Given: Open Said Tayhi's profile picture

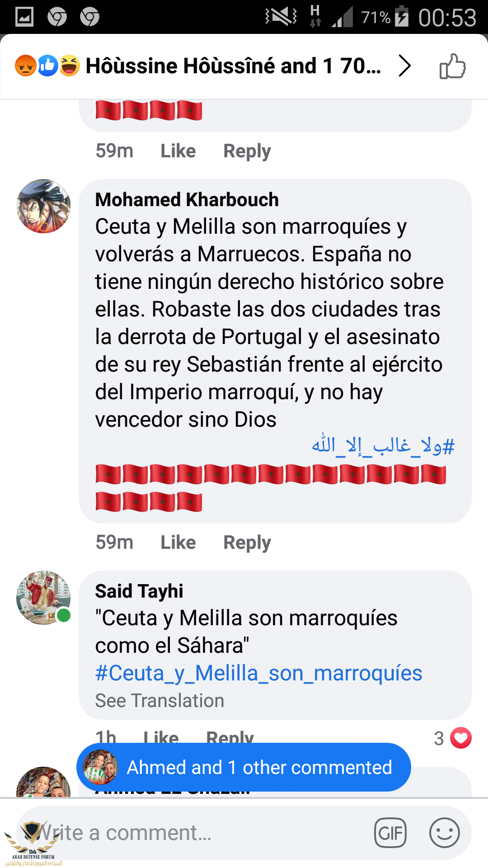Looking at the screenshot, I should coord(43,598).
